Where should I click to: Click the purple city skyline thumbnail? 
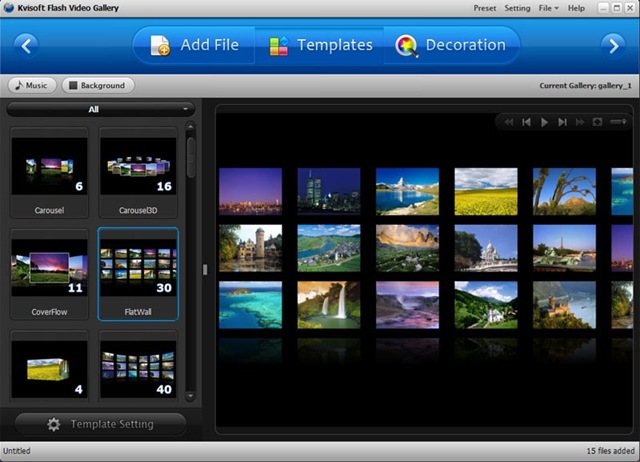[x=250, y=191]
